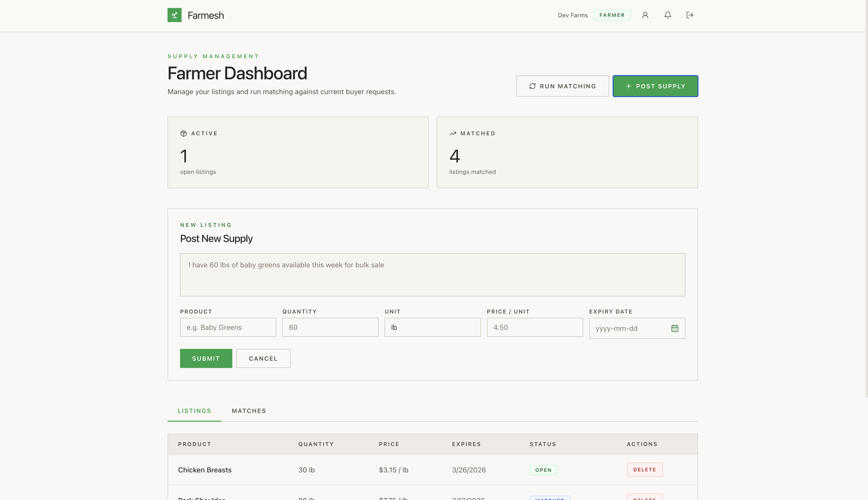Focus the supply description text area

(432, 275)
